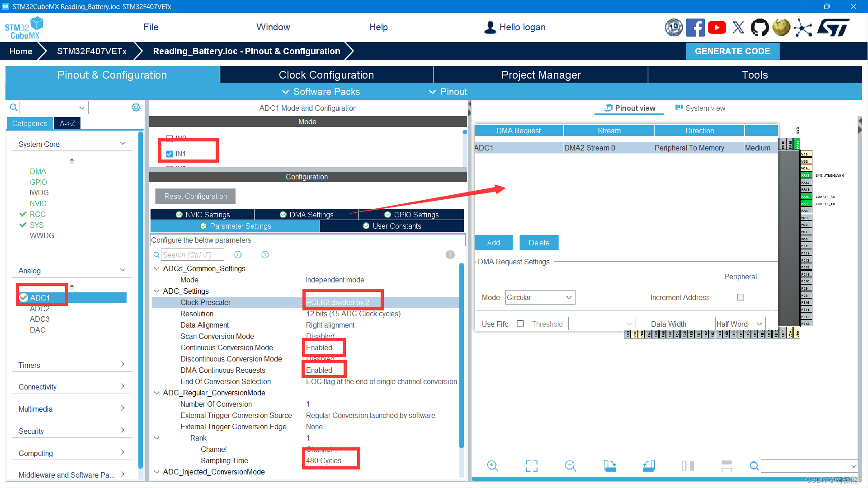
Task: Click the parameter info icon
Action: (450, 255)
